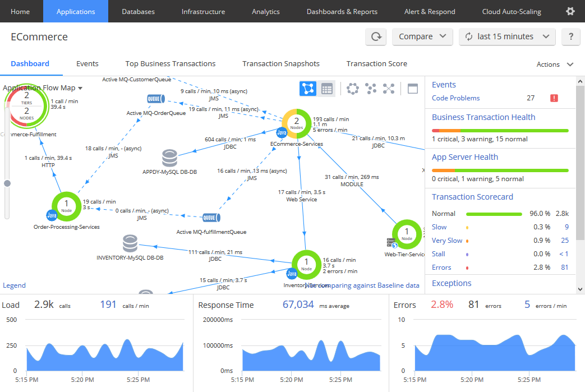Click the ECommerce-Fulfillment tiers and nodes circle
The image size is (585, 392).
26,107
